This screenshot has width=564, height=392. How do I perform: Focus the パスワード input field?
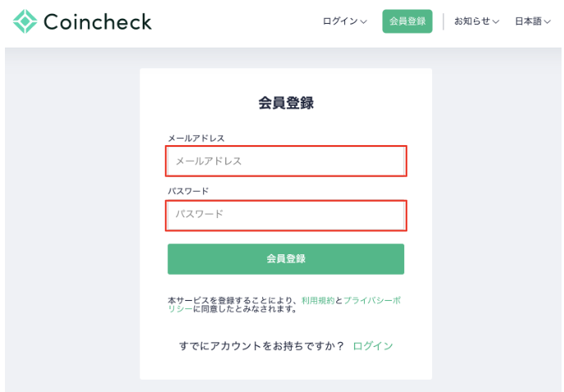tap(286, 215)
